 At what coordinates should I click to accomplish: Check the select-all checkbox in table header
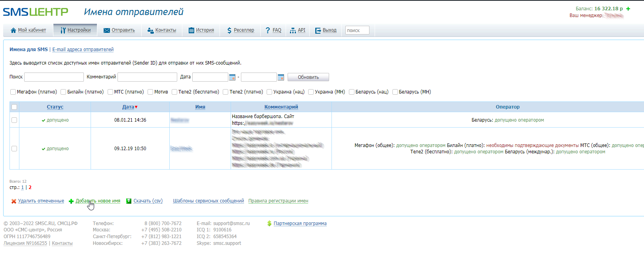coord(14,107)
